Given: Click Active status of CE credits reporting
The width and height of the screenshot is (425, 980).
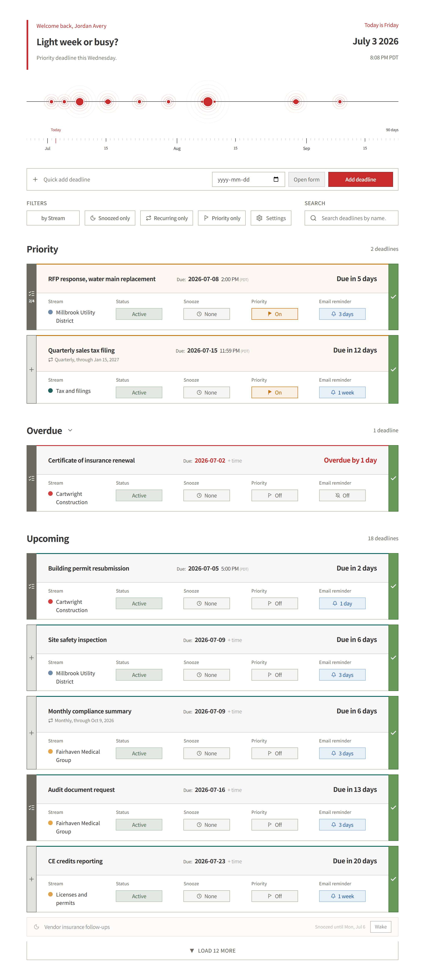Looking at the screenshot, I should [139, 896].
